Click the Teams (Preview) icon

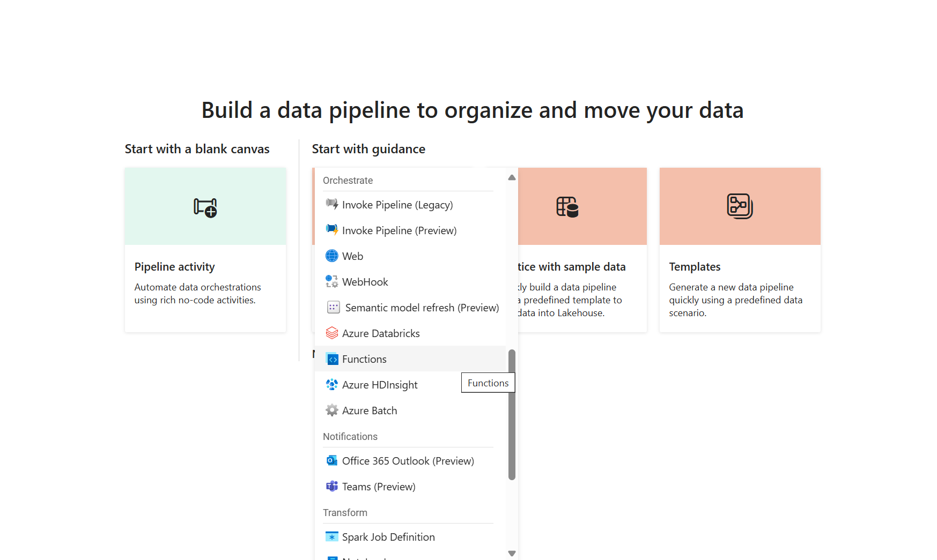(x=332, y=486)
